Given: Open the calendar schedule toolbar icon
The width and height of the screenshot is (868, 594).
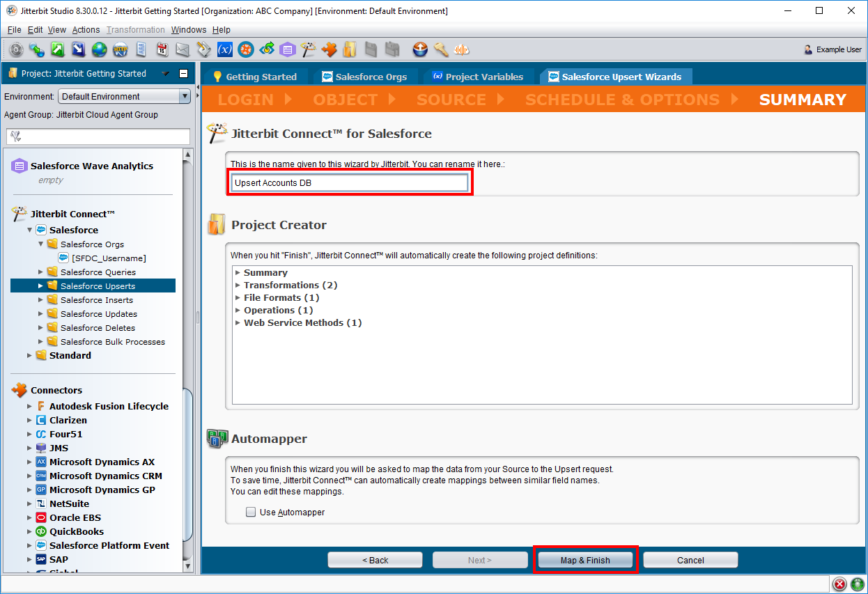Looking at the screenshot, I should coord(162,49).
